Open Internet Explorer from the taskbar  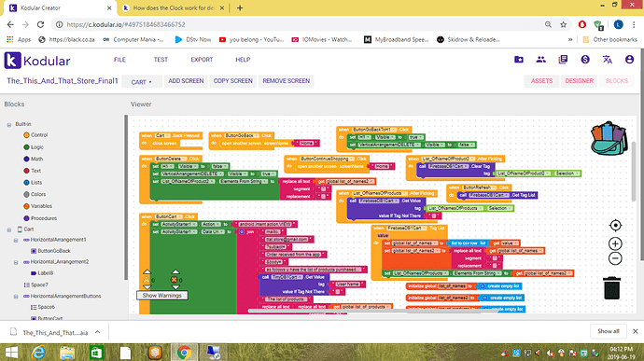pyautogui.click(x=38, y=353)
